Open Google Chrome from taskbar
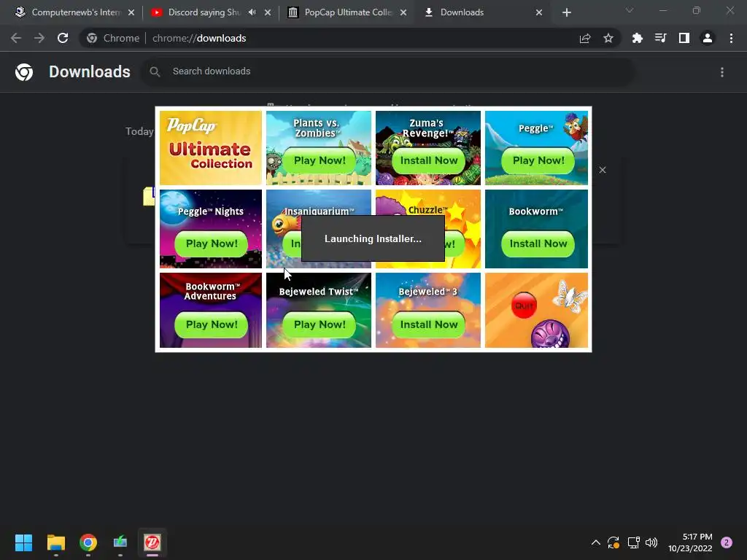The height and width of the screenshot is (560, 747). click(x=88, y=542)
